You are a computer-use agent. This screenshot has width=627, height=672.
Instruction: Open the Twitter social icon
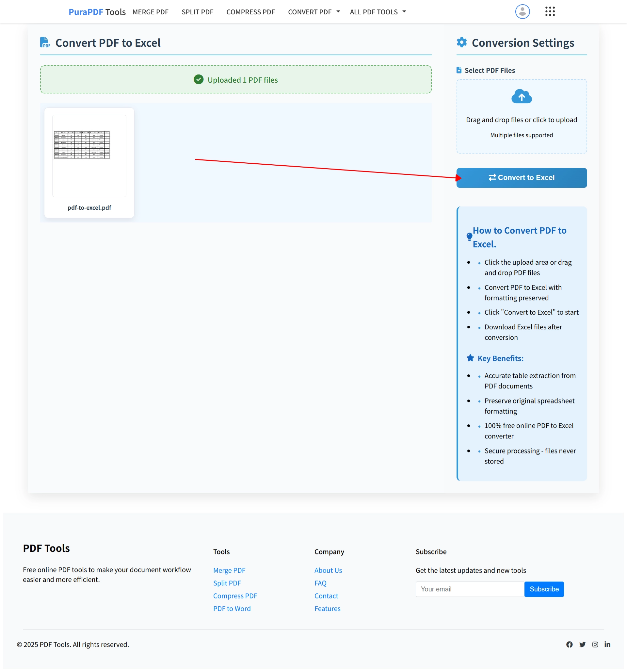(582, 644)
